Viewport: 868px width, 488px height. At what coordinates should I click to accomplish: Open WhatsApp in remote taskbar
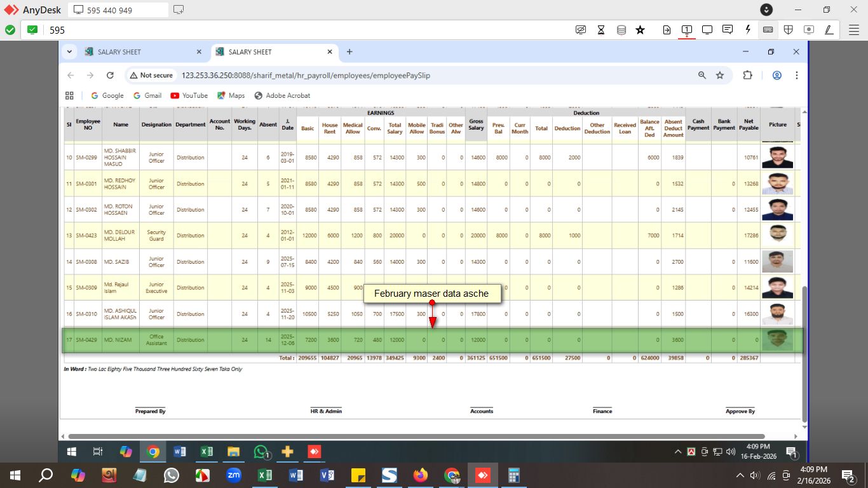(x=261, y=452)
